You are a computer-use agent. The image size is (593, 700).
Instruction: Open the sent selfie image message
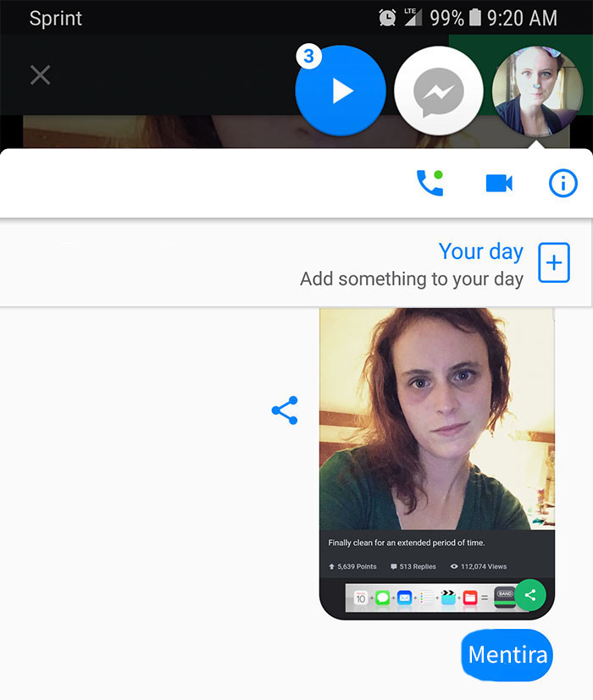(437, 463)
